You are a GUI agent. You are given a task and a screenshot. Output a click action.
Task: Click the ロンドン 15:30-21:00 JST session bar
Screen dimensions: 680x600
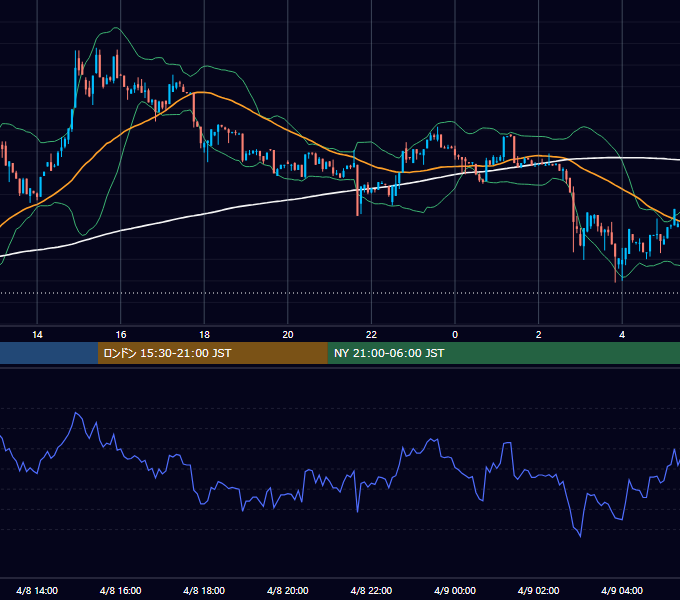pyautogui.click(x=212, y=353)
